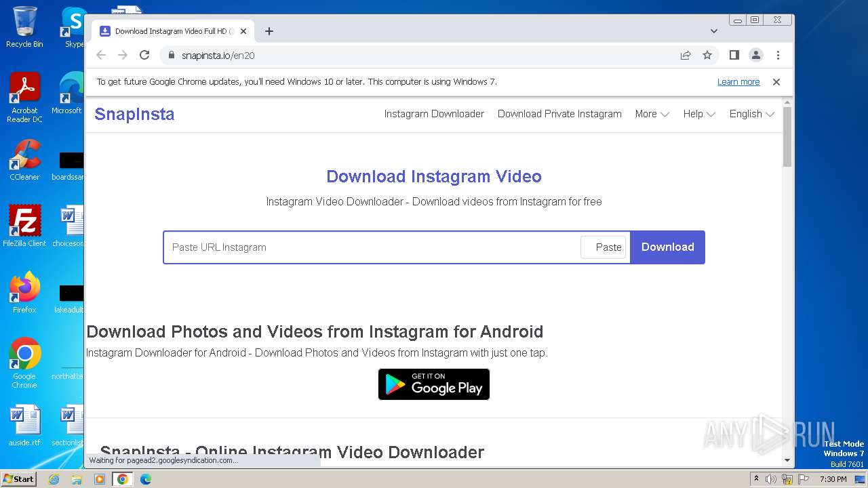The height and width of the screenshot is (488, 868).
Task: Click the Chrome forward arrow
Action: 123,55
